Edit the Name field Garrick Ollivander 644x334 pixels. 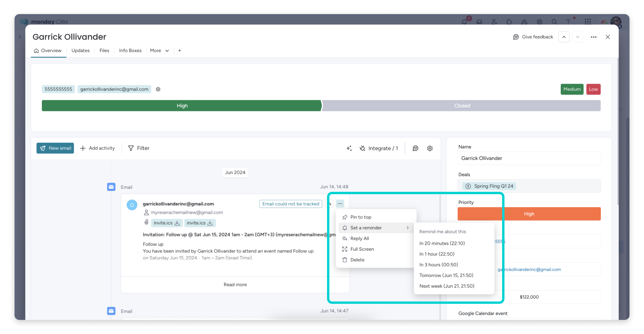click(529, 158)
